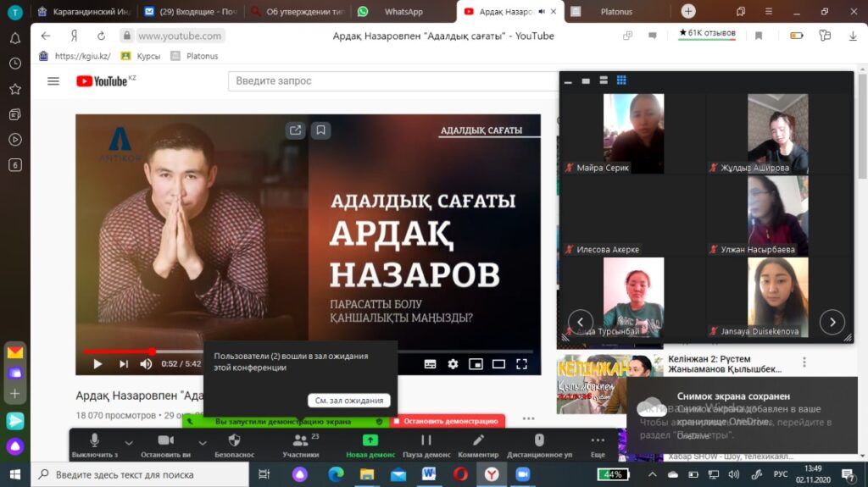
Task: Open the Zoom Security (Безопасность) menu
Action: (235, 444)
